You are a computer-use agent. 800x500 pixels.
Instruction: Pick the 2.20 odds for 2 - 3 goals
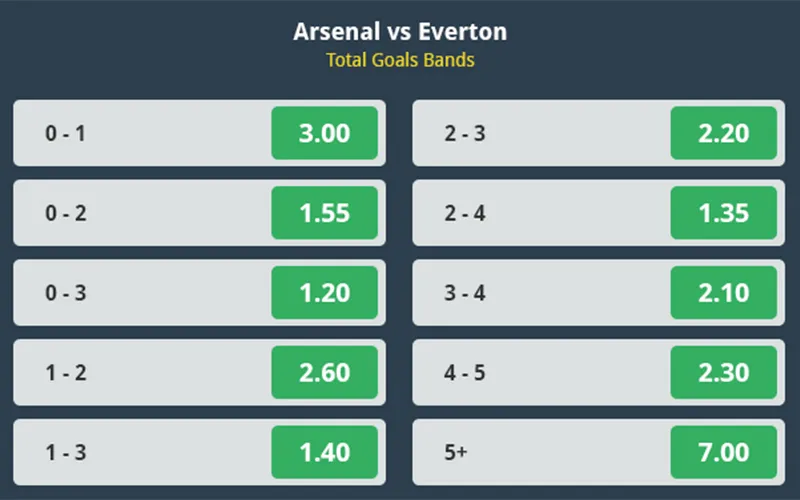tap(723, 133)
